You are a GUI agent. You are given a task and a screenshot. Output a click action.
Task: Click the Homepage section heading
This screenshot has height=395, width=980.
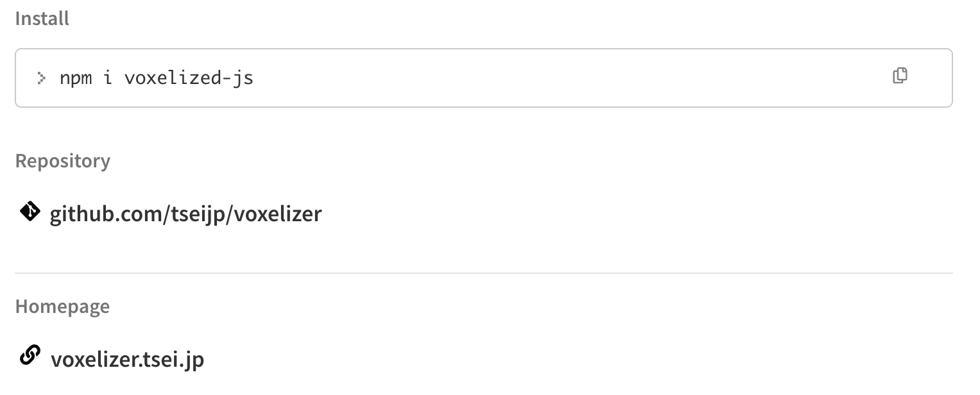(x=62, y=307)
